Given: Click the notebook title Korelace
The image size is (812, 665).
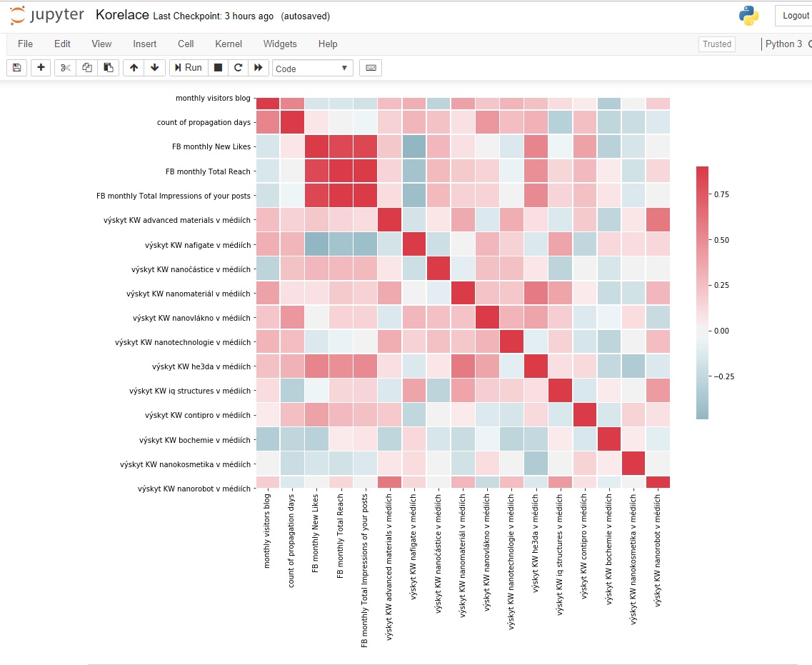Looking at the screenshot, I should click(x=122, y=15).
